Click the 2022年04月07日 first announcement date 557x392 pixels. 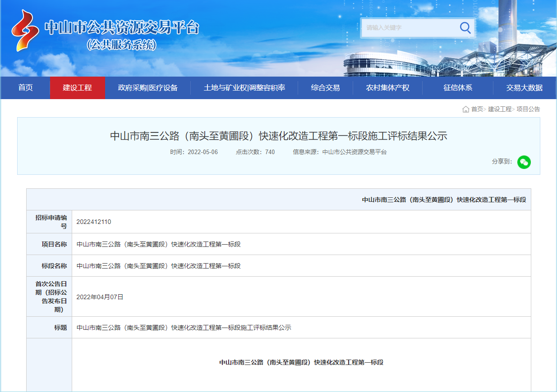100,297
